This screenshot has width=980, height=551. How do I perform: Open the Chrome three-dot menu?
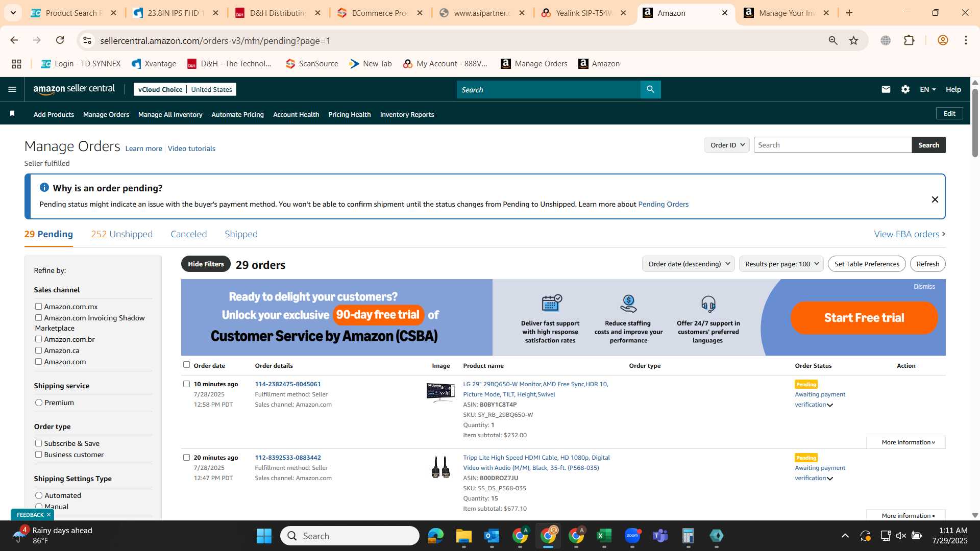tap(966, 40)
